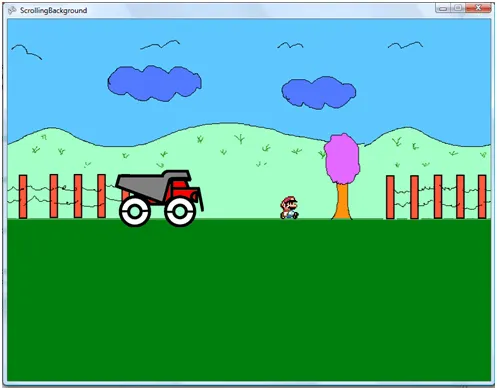Click the ScrollingBackground title text
This screenshot has height=390, width=497.
[53, 11]
